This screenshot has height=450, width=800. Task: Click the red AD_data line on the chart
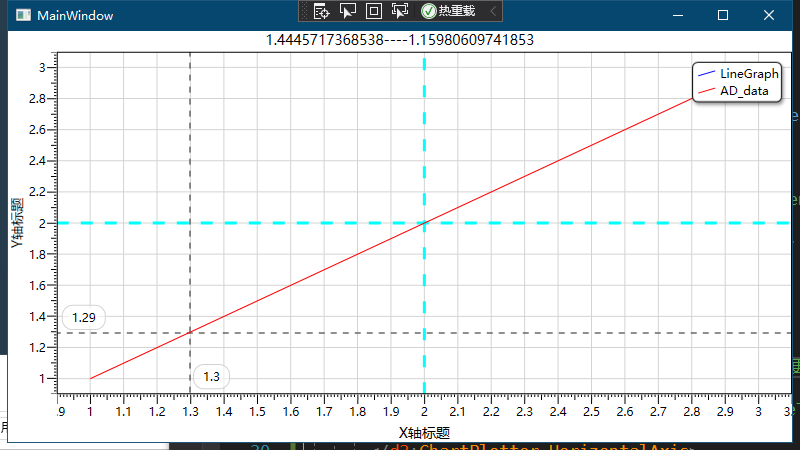click(x=391, y=238)
